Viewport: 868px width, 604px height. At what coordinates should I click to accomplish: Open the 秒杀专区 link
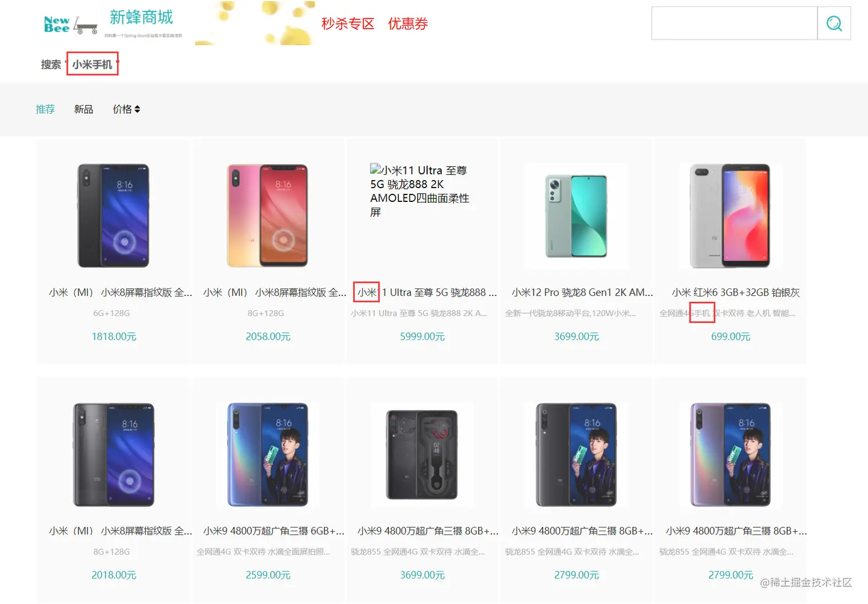click(348, 24)
